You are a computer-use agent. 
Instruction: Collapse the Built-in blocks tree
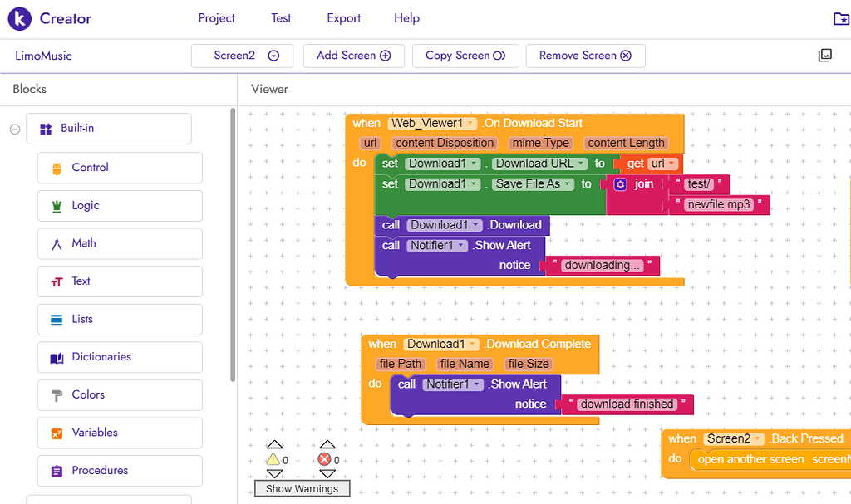pos(14,129)
